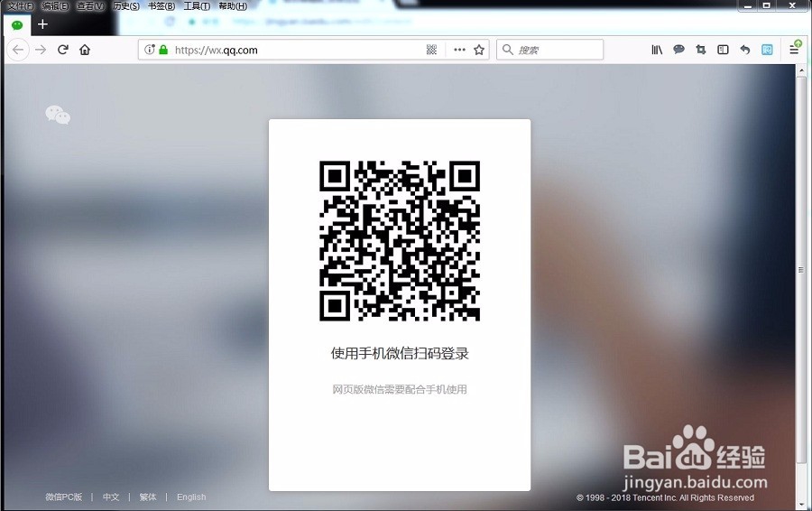Click the WeChat logo on page

[x=58, y=115]
